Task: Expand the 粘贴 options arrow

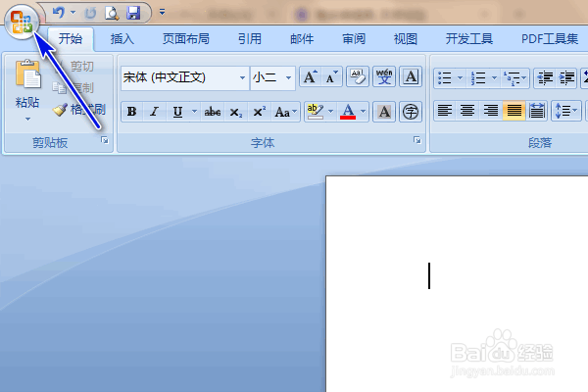Action: click(x=27, y=119)
